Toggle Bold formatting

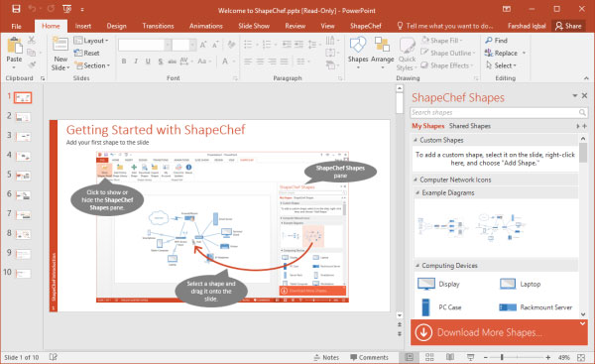[x=124, y=61]
